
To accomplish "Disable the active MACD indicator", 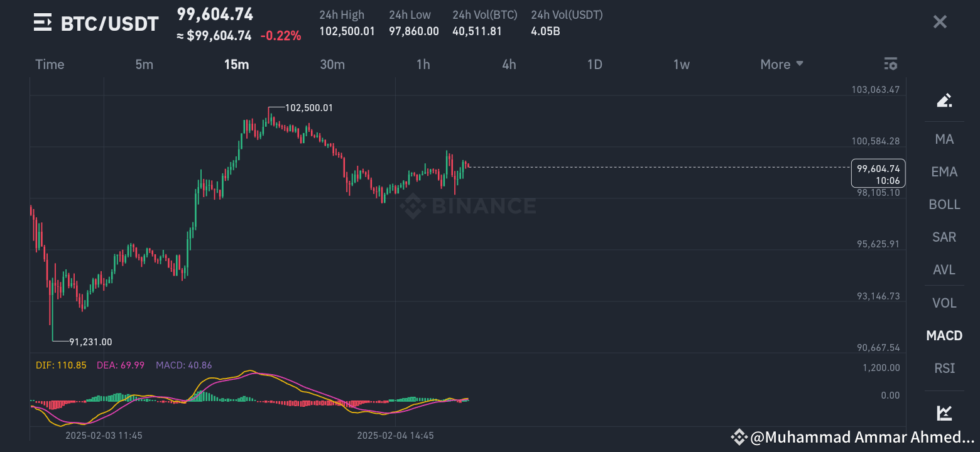I will 944,335.
